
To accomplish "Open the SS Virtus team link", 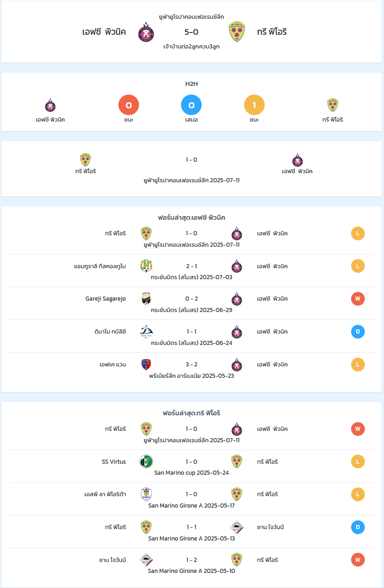I will pyautogui.click(x=114, y=461).
